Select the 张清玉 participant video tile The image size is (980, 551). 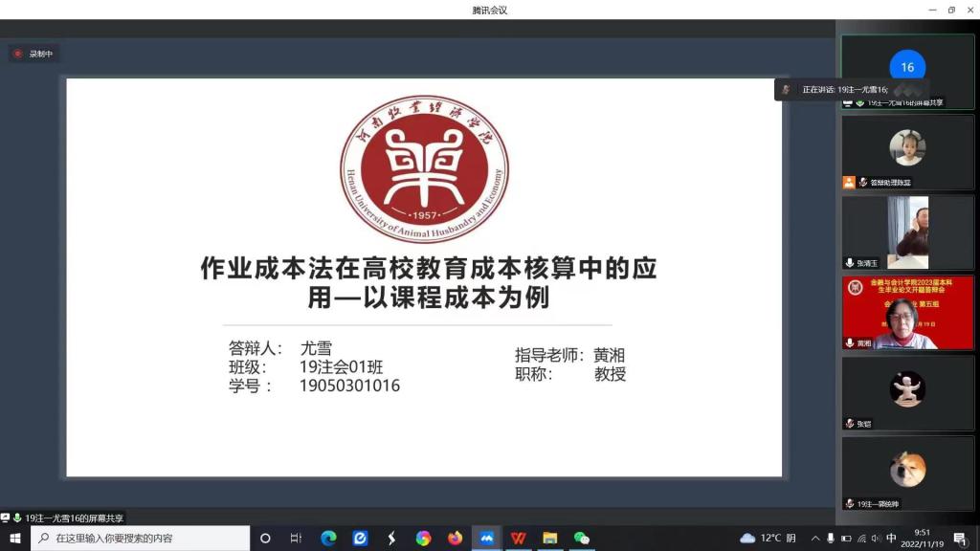tap(907, 232)
